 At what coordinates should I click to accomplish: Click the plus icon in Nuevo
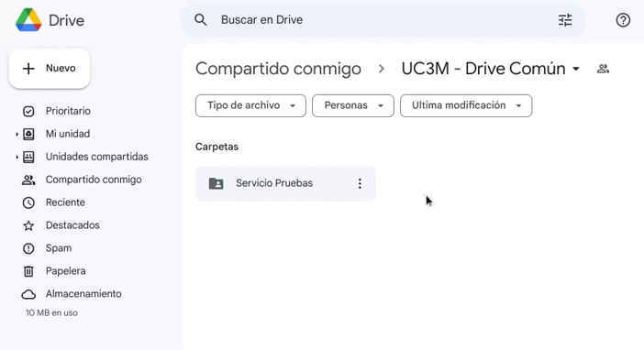tap(28, 69)
